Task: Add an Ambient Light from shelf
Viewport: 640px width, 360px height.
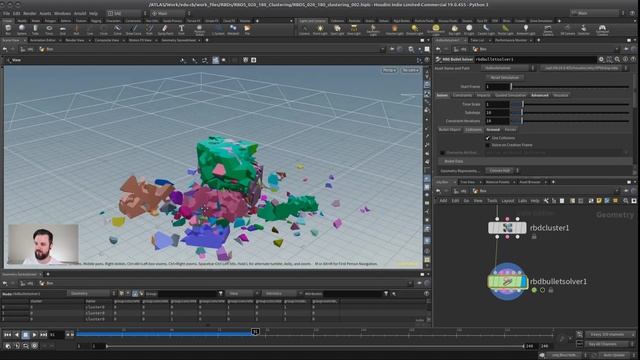Action: click(526, 29)
